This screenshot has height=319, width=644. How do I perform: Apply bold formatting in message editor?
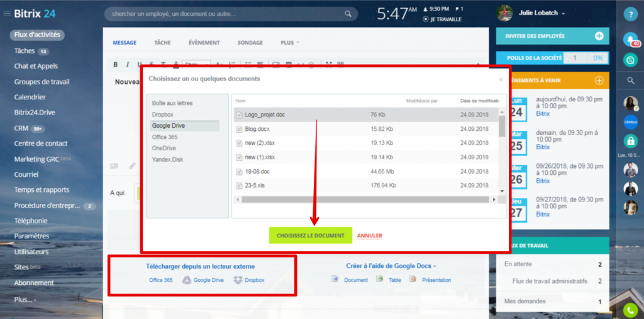116,65
